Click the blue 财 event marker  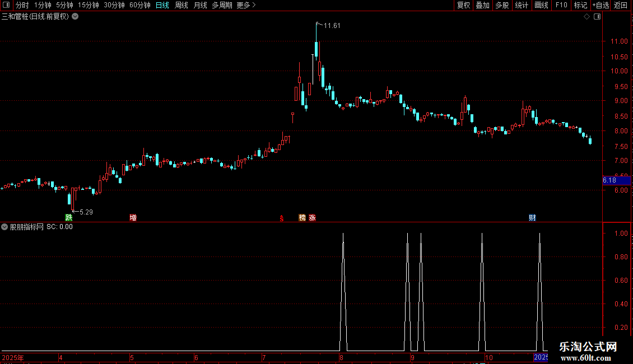click(x=532, y=217)
